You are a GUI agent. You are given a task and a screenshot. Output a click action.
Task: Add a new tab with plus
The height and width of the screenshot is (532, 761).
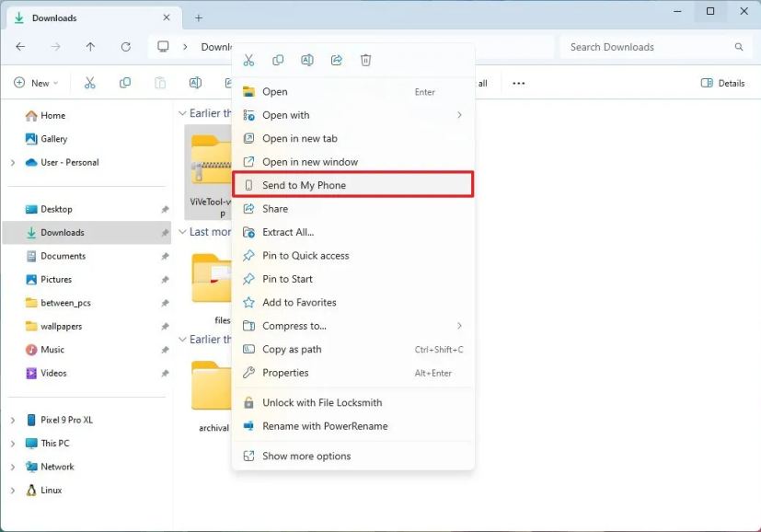coord(199,18)
